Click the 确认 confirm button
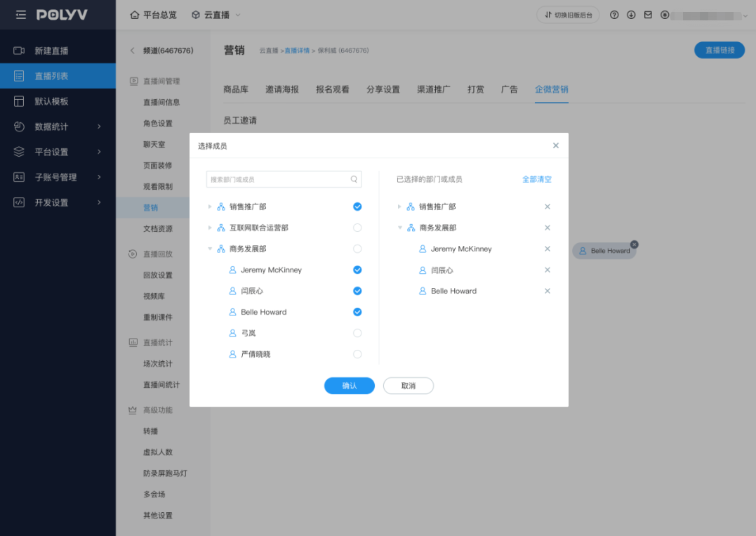 349,385
